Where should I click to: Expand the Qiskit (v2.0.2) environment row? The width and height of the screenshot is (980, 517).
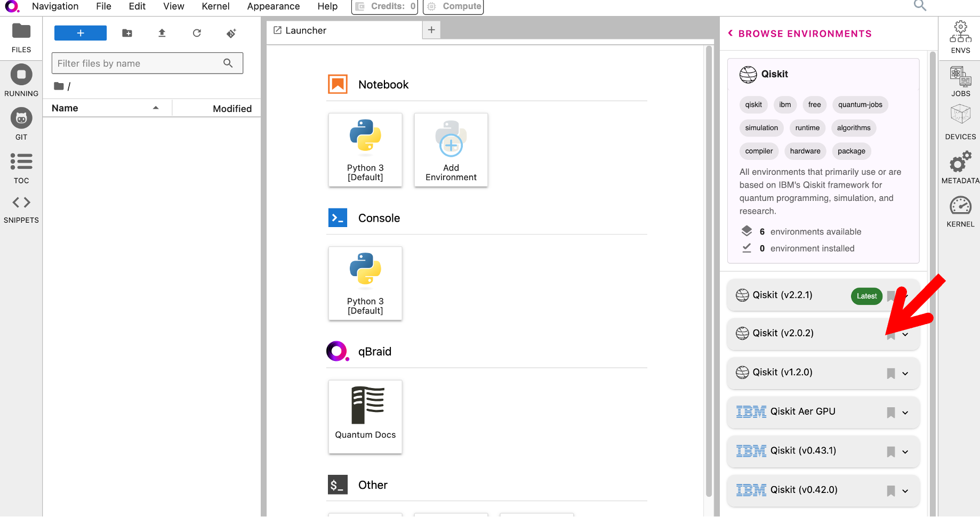(905, 334)
